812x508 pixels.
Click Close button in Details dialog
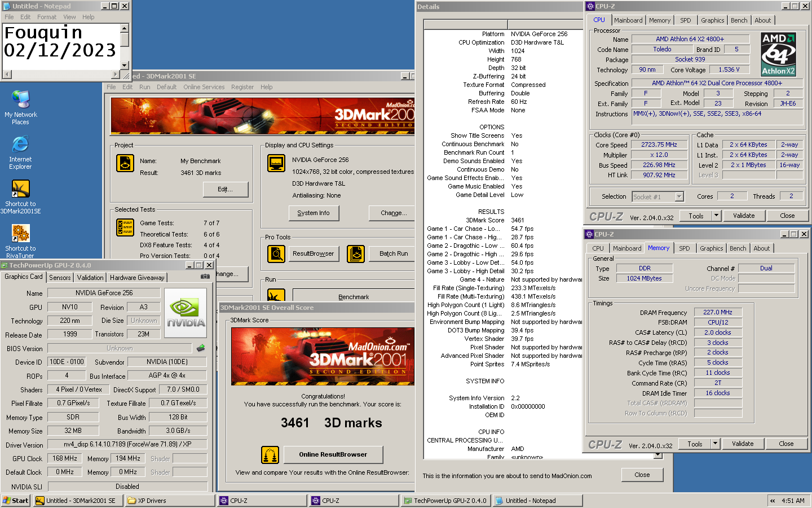click(x=642, y=475)
